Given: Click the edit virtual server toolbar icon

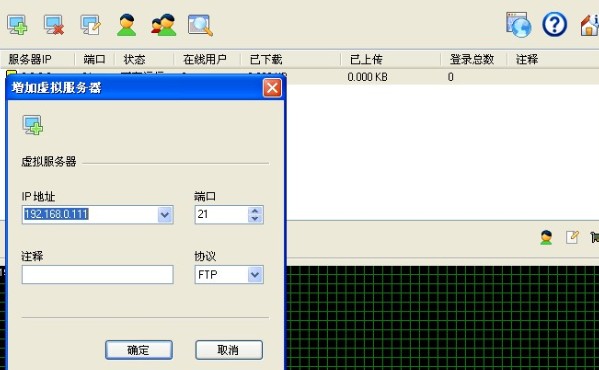Looking at the screenshot, I should (x=91, y=25).
